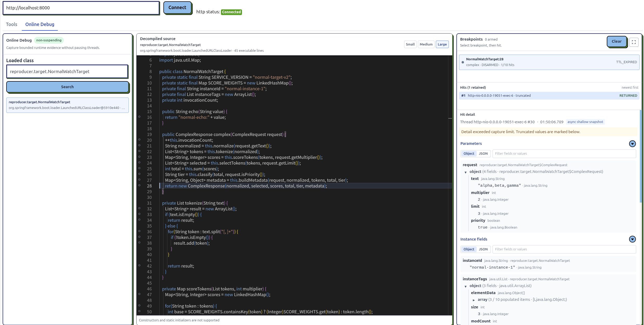Select the NormalWatchTarget:28 breakpoint entry
The width and height of the screenshot is (644, 325).
[x=549, y=62]
